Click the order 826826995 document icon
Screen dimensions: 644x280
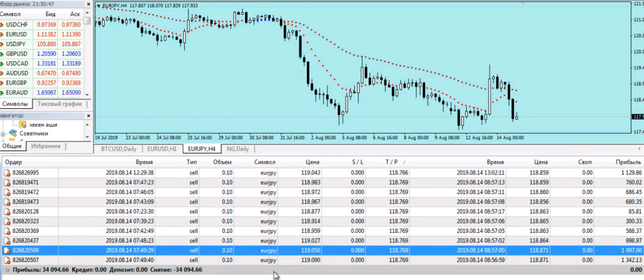pyautogui.click(x=7, y=173)
